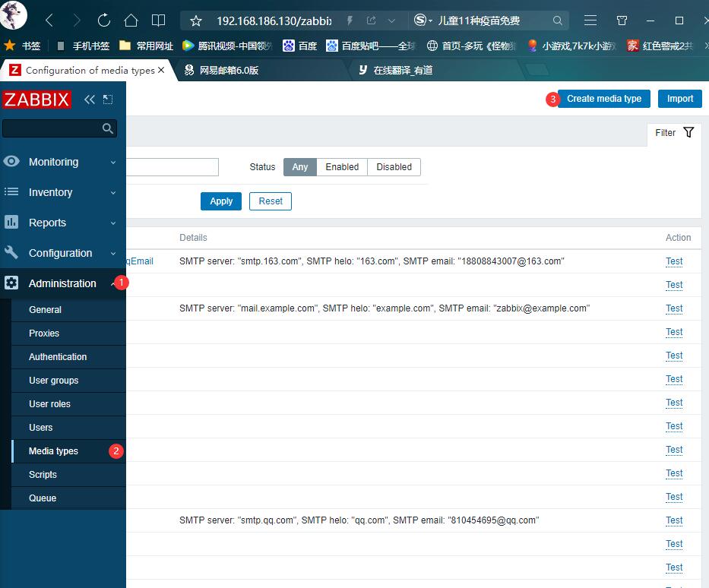This screenshot has width=709, height=588.
Task: Select Disabled status filter
Action: pos(394,167)
